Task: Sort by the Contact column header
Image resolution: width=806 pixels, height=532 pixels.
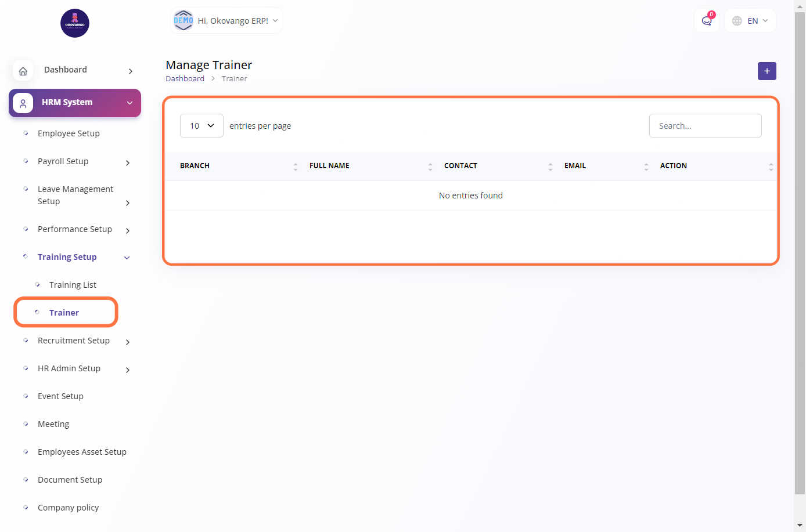Action: point(460,166)
